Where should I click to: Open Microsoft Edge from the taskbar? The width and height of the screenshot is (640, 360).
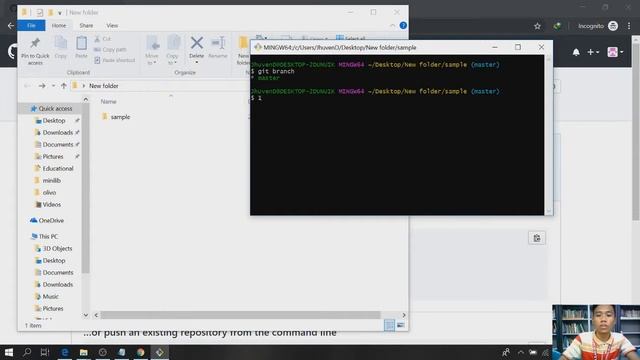[64, 352]
